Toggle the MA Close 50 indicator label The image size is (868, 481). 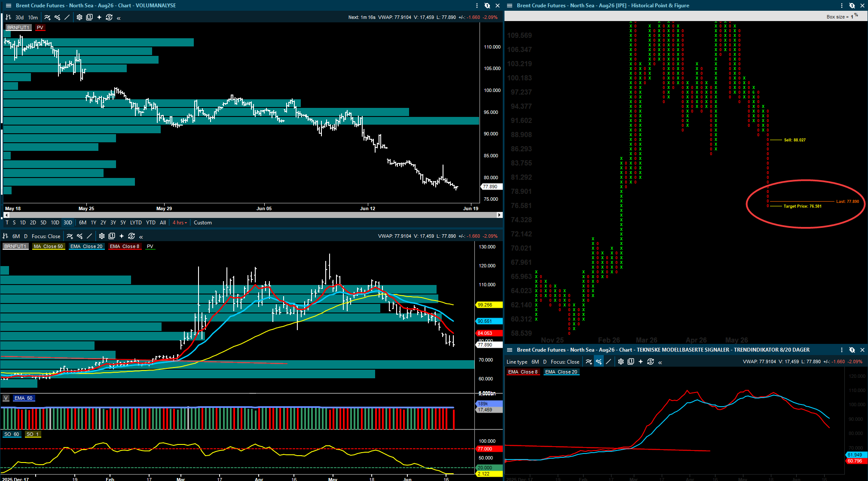click(49, 246)
